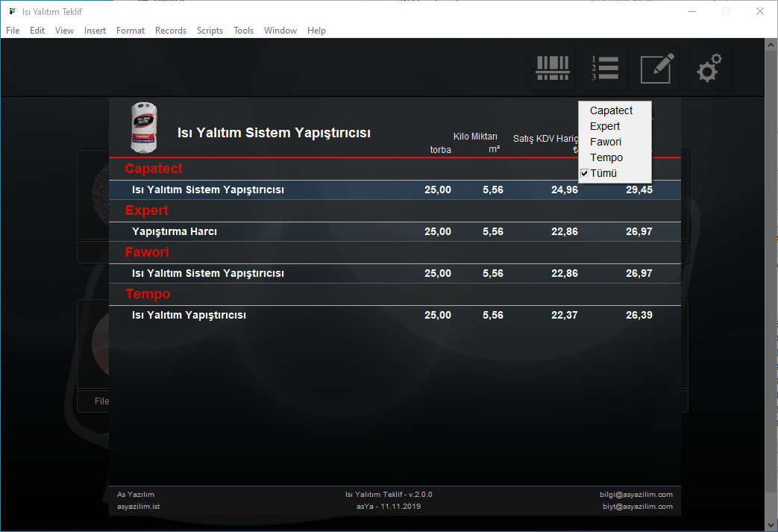
Task: Click the Isı Yalıtım Sistem Yapıştırıcısı heading
Action: click(274, 133)
